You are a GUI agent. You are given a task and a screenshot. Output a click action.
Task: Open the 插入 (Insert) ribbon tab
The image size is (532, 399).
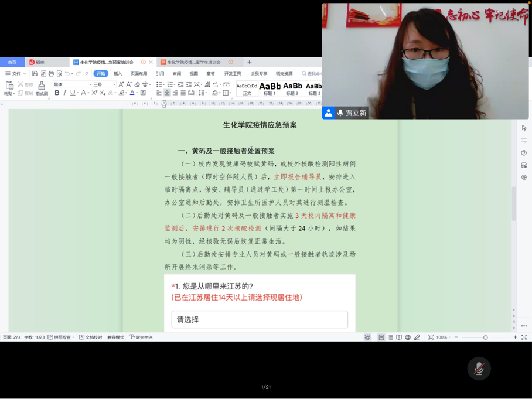pos(118,74)
